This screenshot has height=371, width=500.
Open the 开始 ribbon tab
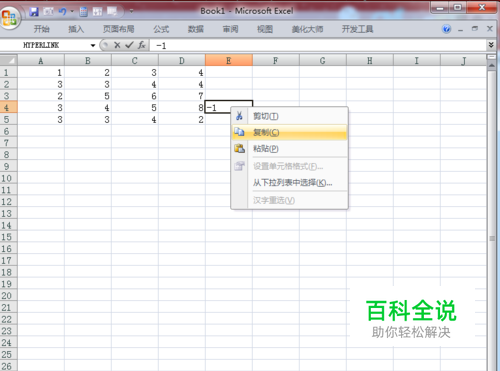(41, 29)
